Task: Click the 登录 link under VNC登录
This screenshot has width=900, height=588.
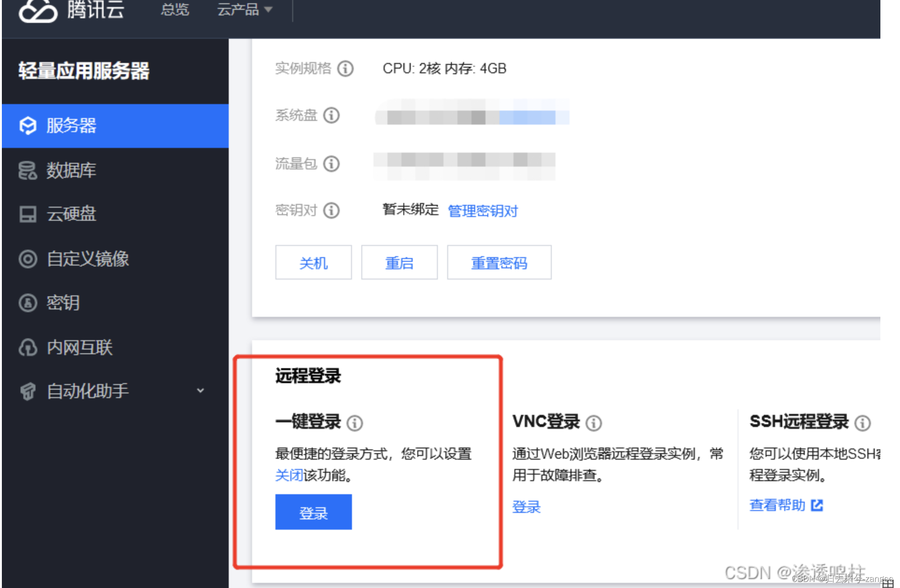Action: pos(526,507)
